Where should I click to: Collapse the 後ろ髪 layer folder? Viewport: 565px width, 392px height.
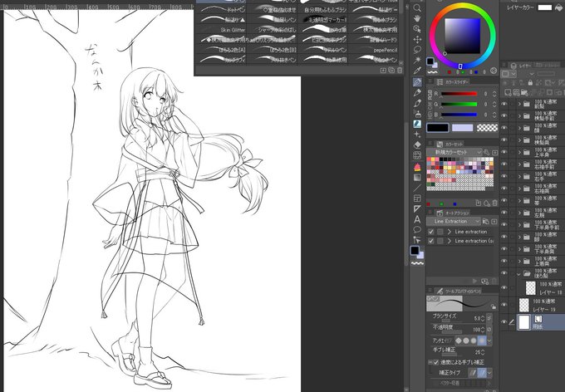tap(519, 274)
